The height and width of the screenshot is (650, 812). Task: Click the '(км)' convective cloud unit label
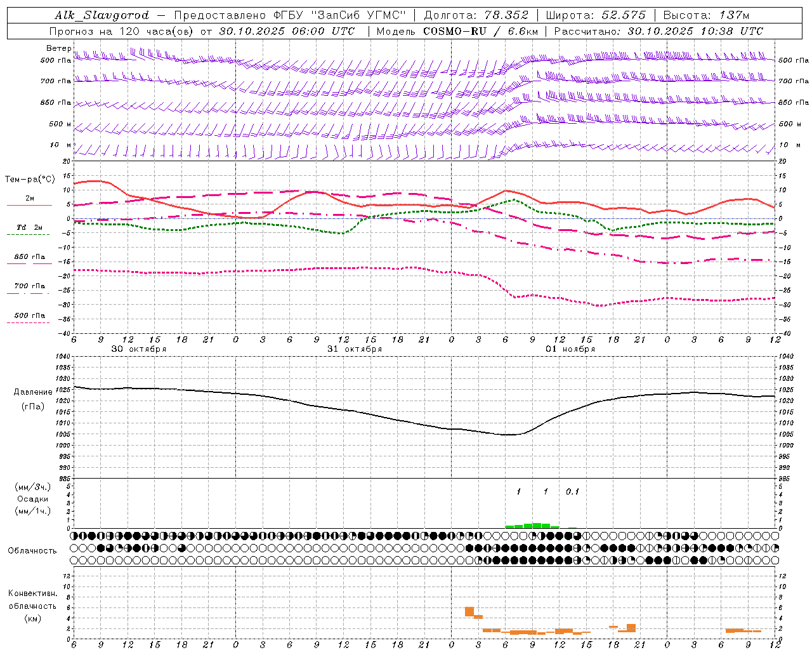pyautogui.click(x=32, y=618)
